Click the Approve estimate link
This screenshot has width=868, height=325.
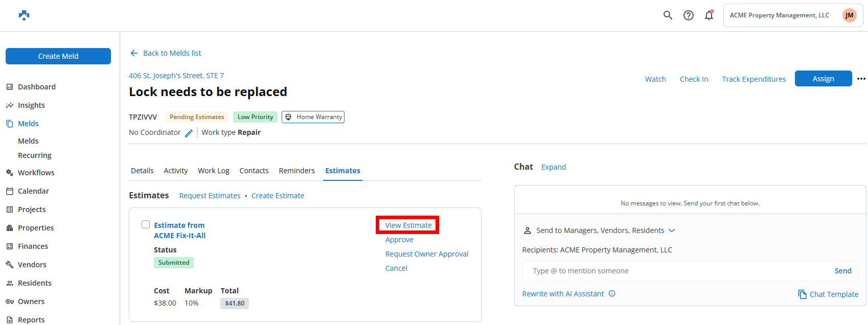click(x=399, y=240)
